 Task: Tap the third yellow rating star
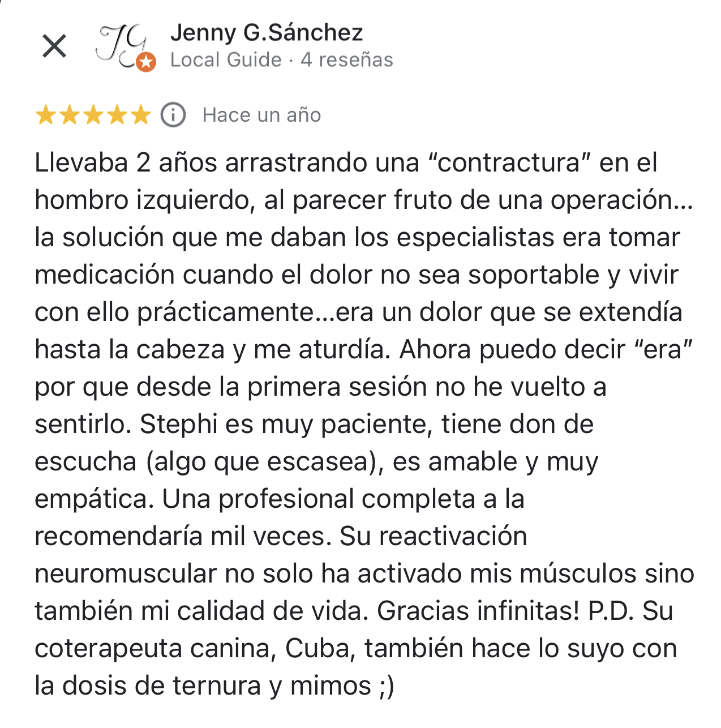pos(93,115)
